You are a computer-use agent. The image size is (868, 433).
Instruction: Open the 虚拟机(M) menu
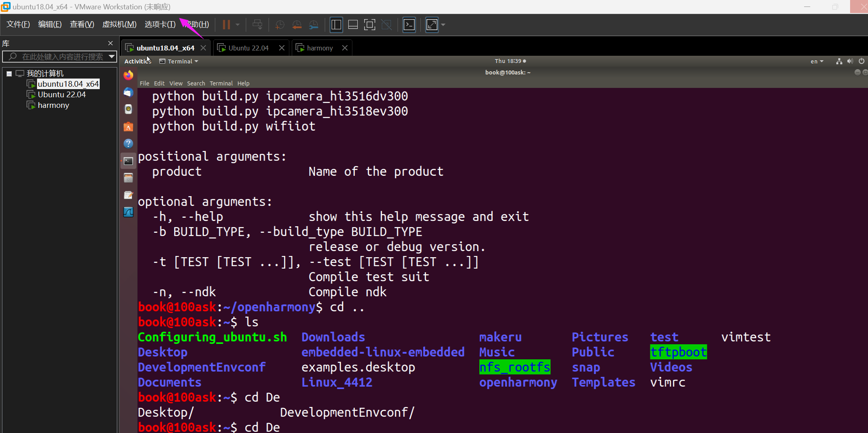(119, 24)
